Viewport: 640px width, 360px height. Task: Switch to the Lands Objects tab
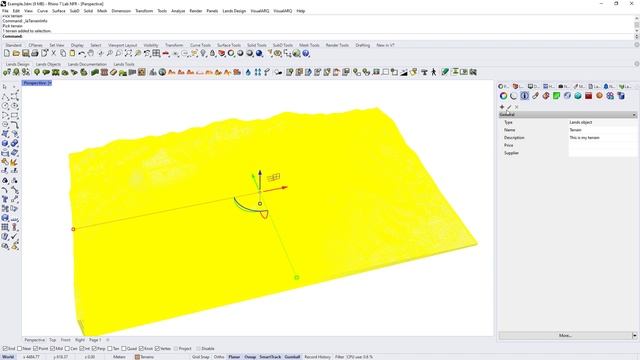48,64
